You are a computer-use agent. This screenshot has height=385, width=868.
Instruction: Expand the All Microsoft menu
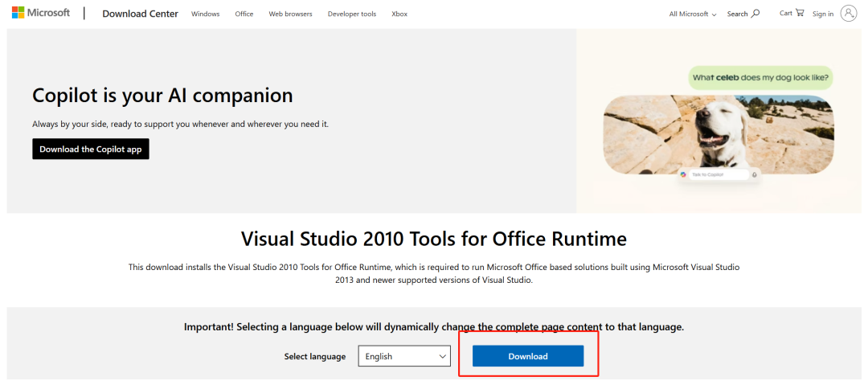tap(692, 14)
